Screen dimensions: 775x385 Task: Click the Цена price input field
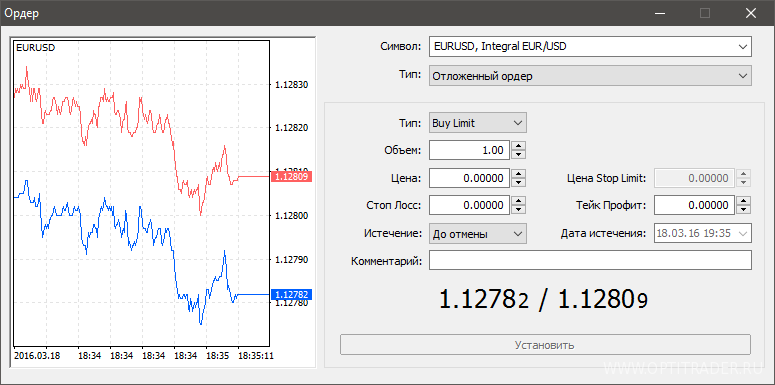pos(469,178)
